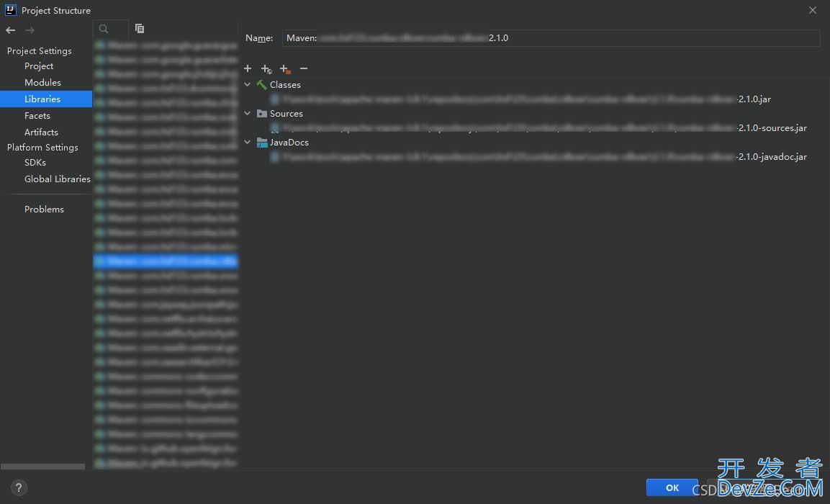Viewport: 830px width, 504px height.
Task: Click the sidebar horizontal scrollbar
Action: [x=42, y=467]
